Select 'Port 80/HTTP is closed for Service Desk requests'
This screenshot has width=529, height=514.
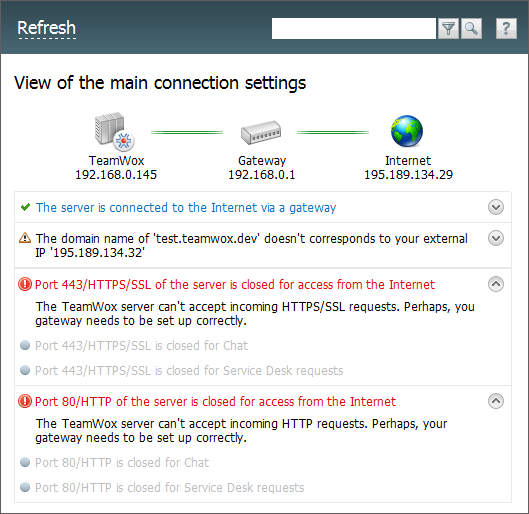pyautogui.click(x=170, y=488)
